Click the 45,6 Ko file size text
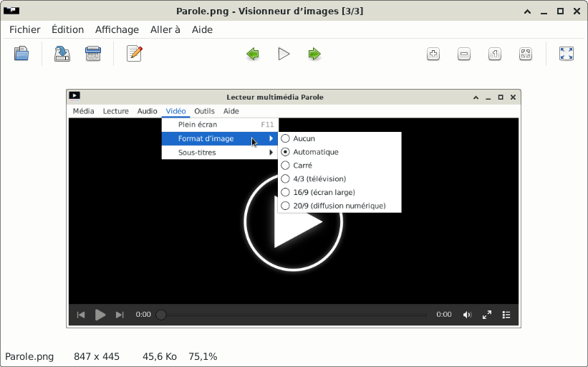Image resolution: width=588 pixels, height=367 pixels. [160, 356]
